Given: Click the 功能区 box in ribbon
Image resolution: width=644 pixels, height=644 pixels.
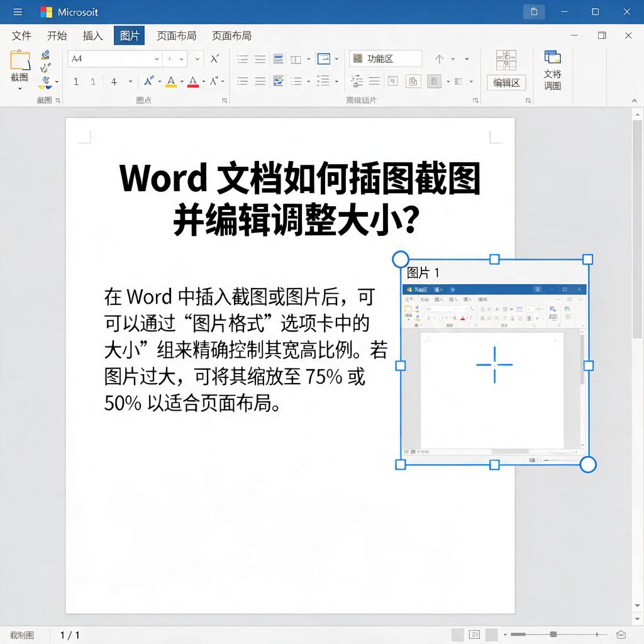Looking at the screenshot, I should click(386, 58).
